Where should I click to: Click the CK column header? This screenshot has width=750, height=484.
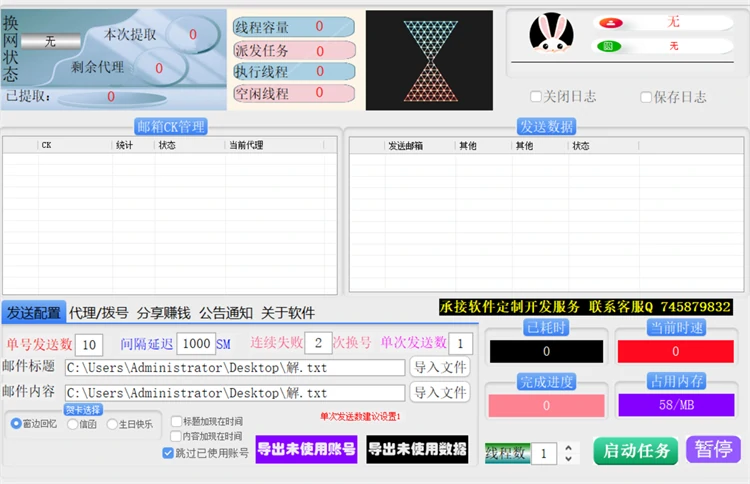coord(75,145)
